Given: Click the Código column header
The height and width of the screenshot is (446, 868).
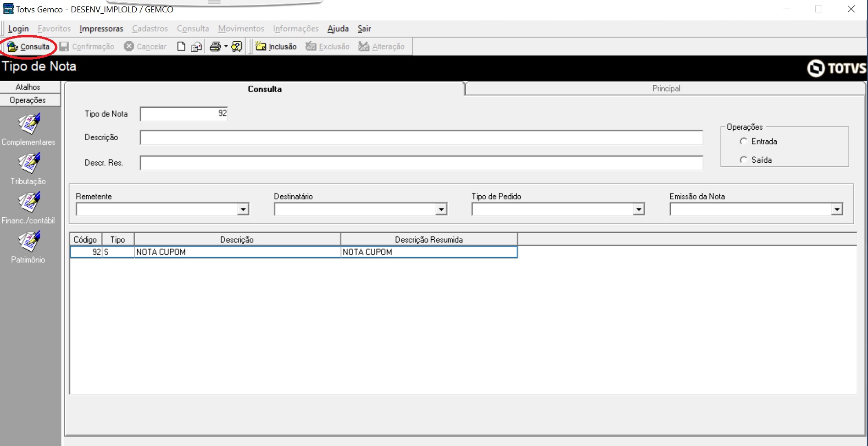Looking at the screenshot, I should (86, 239).
